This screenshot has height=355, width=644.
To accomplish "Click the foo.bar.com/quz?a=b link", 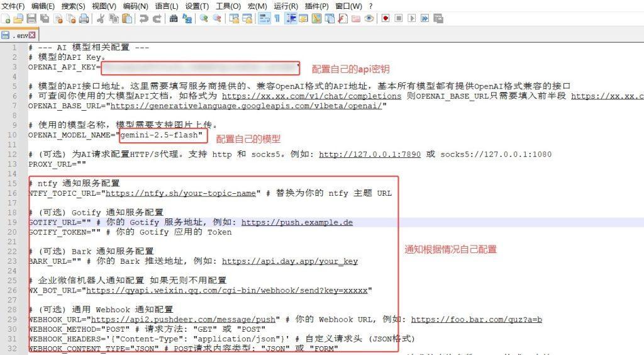I will [x=477, y=319].
